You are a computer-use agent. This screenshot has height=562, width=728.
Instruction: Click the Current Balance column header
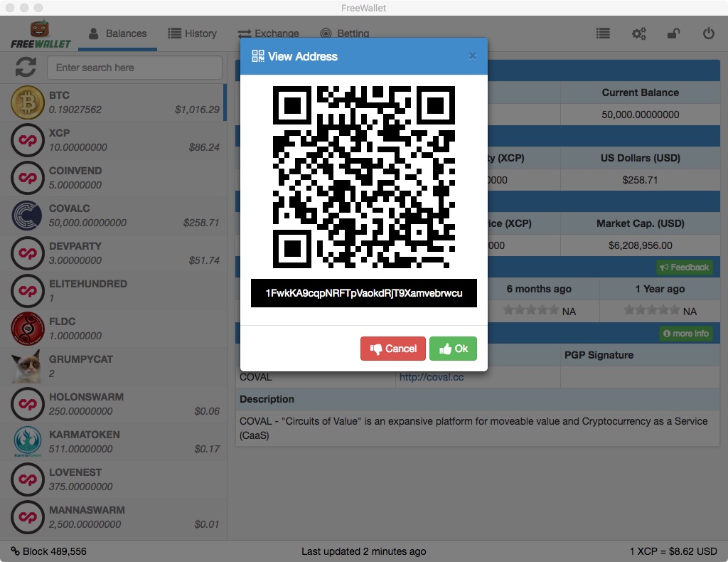pos(641,92)
